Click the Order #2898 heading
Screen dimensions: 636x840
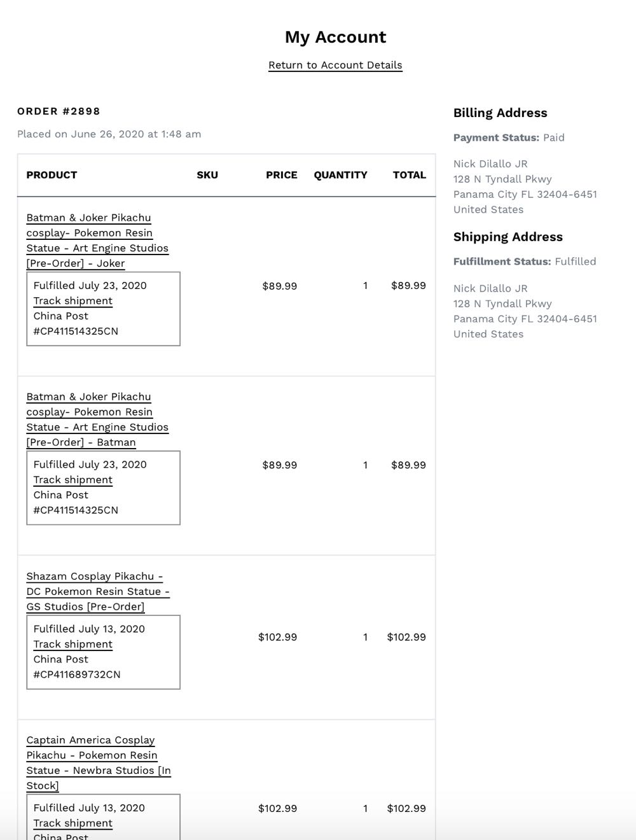click(x=59, y=111)
